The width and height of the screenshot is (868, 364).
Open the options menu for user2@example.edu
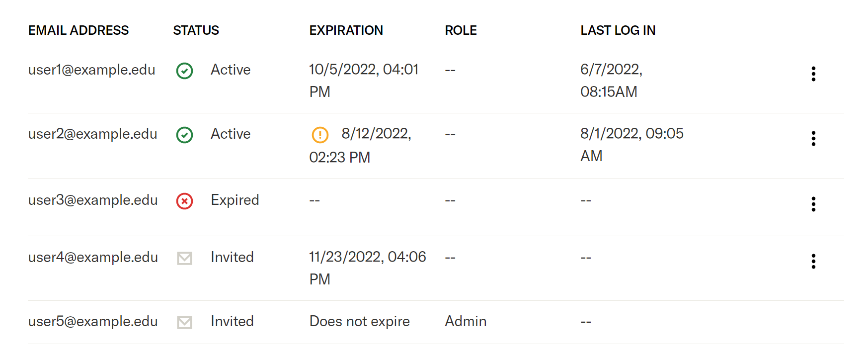(x=813, y=138)
